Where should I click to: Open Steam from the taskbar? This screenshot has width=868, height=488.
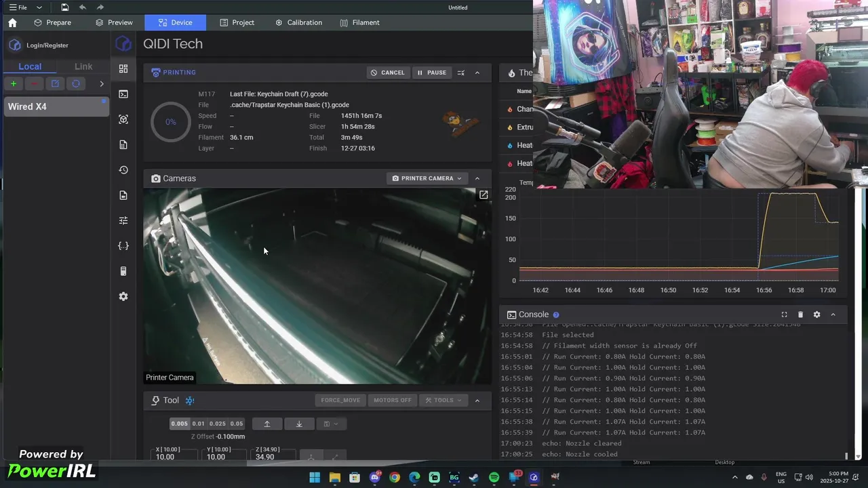(474, 478)
